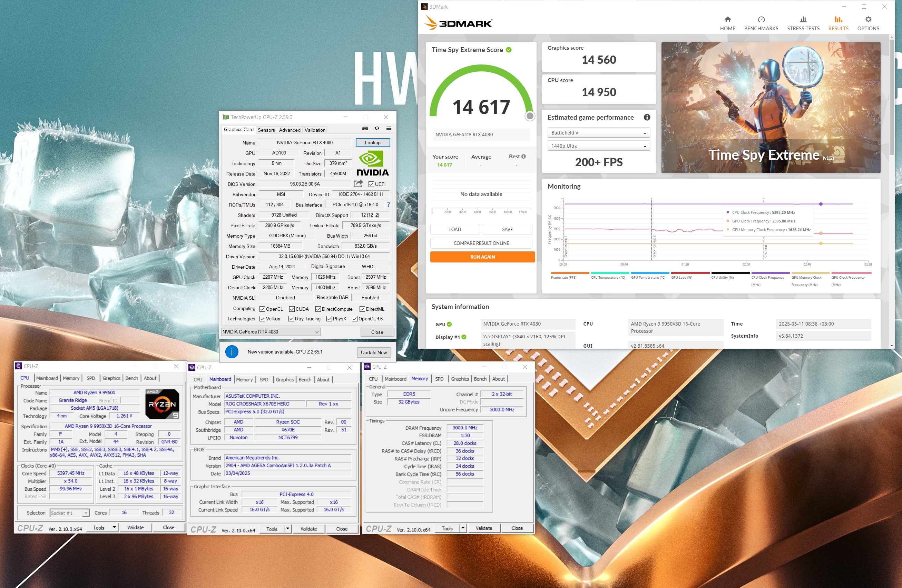Image resolution: width=902 pixels, height=588 pixels.
Task: Open the Socket #1 selection dropdown
Action: [69, 513]
